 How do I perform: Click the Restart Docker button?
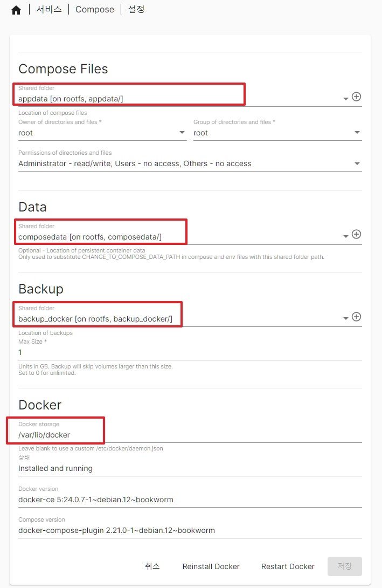pos(288,566)
